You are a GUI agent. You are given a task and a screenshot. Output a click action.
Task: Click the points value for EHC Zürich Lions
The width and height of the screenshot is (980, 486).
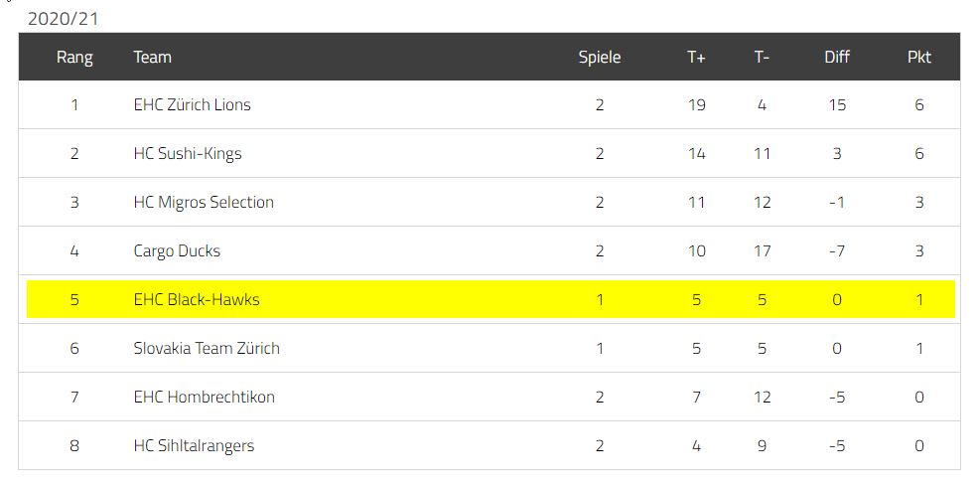[x=918, y=104]
